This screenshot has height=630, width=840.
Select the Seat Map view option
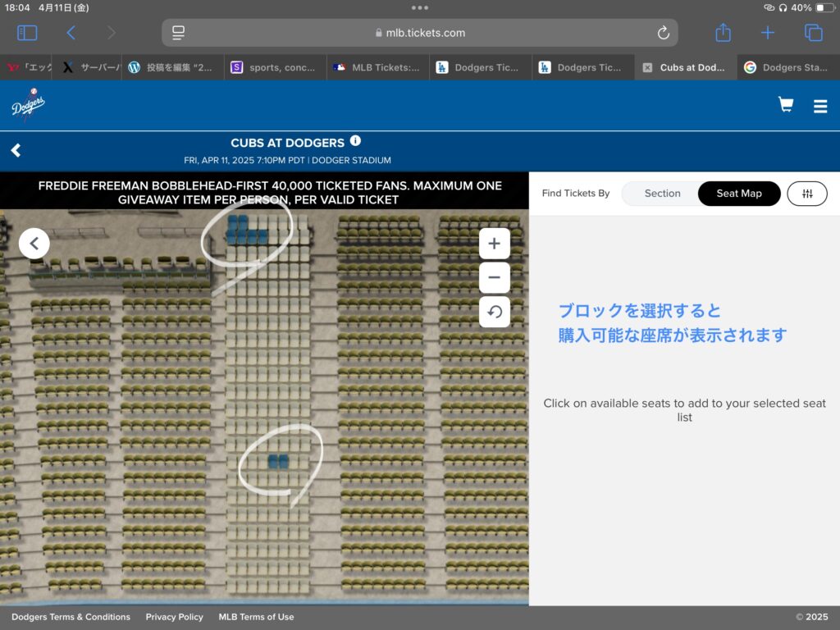click(x=739, y=194)
